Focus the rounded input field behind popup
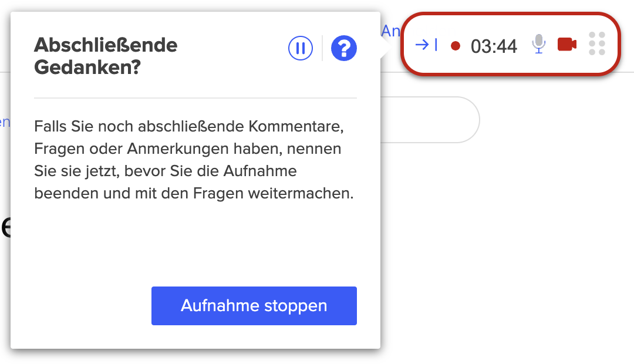634x364 pixels. [x=430, y=120]
